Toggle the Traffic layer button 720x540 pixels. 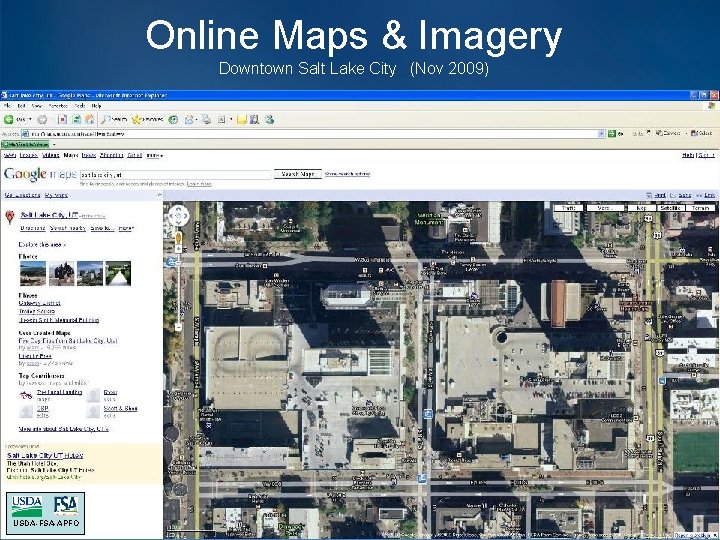(x=568, y=208)
